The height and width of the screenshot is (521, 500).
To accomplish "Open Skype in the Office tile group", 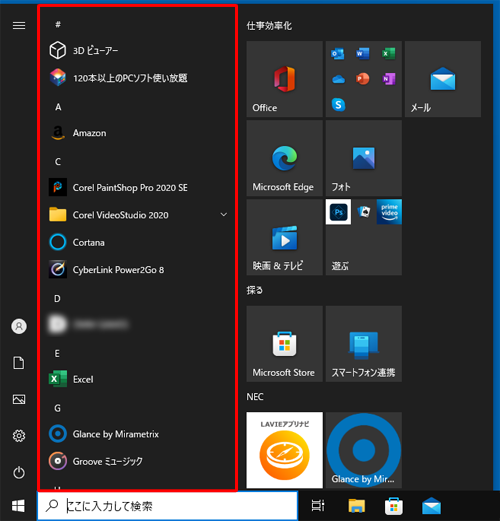I will 338,105.
